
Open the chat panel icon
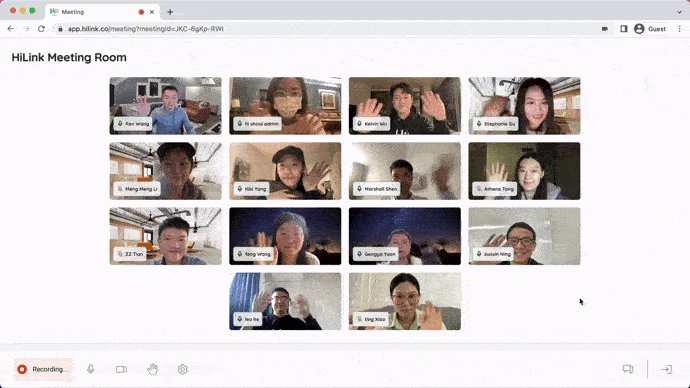coord(628,369)
